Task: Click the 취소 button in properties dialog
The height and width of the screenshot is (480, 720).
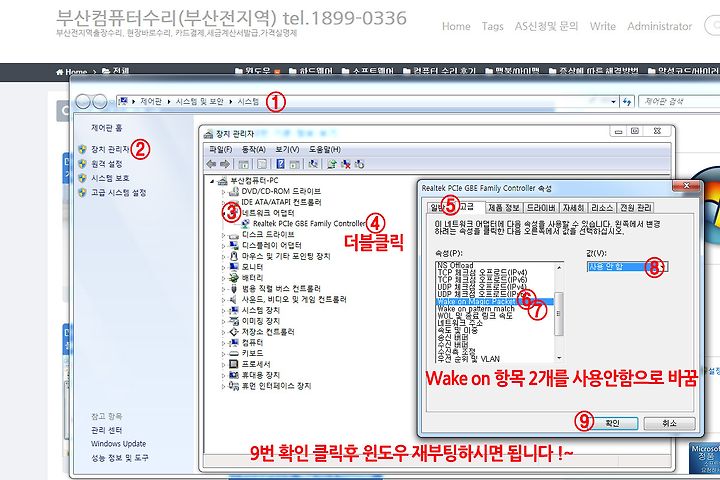Action: pos(669,423)
